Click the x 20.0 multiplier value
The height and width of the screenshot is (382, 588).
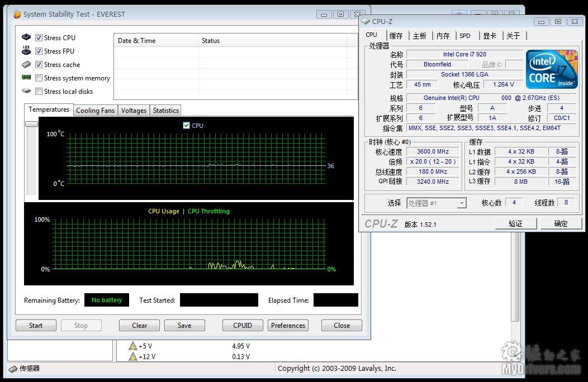coord(433,161)
